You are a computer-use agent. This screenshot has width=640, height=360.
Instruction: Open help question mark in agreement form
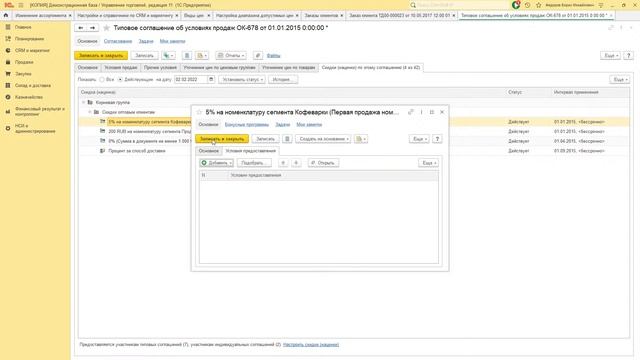[x=629, y=56]
